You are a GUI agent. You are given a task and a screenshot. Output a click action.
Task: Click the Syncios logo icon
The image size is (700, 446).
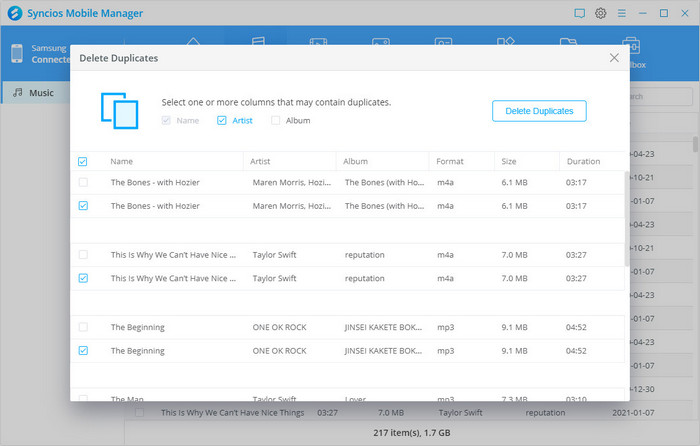click(15, 13)
